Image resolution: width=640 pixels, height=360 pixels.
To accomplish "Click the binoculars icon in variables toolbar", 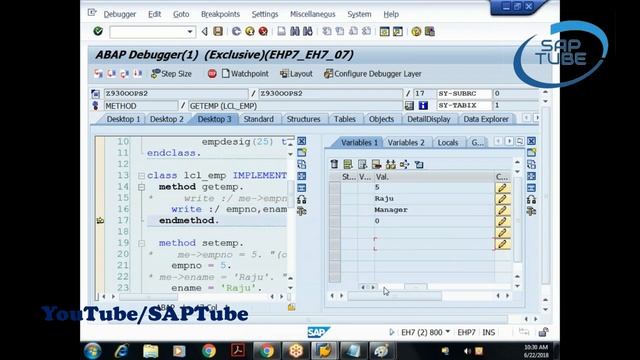I will pos(391,164).
